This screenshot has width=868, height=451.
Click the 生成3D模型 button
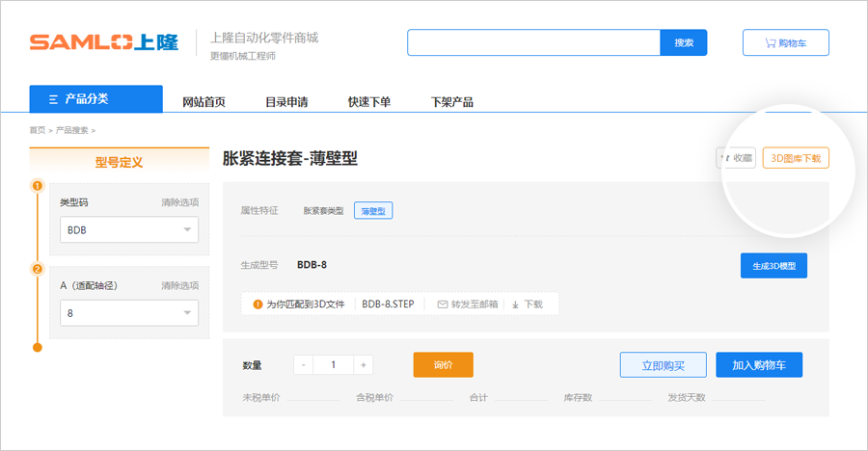[773, 266]
